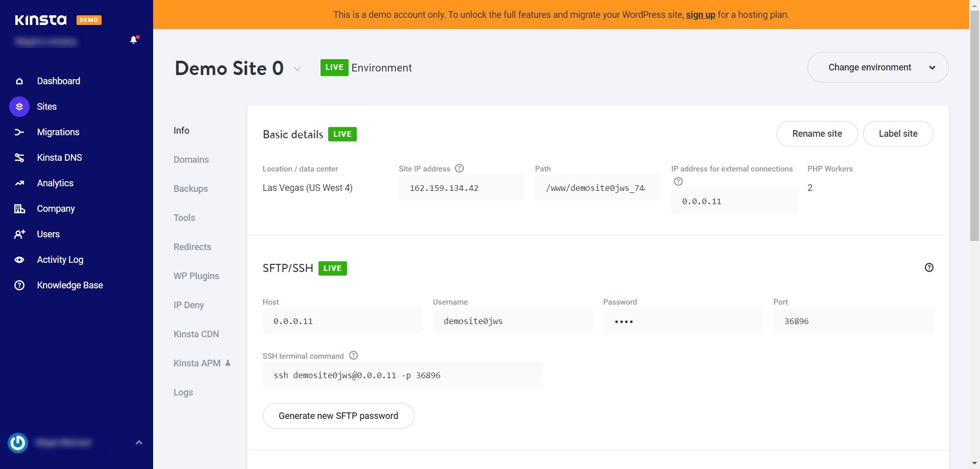
Task: Switch to the Kinsta APM tab
Action: pos(197,363)
